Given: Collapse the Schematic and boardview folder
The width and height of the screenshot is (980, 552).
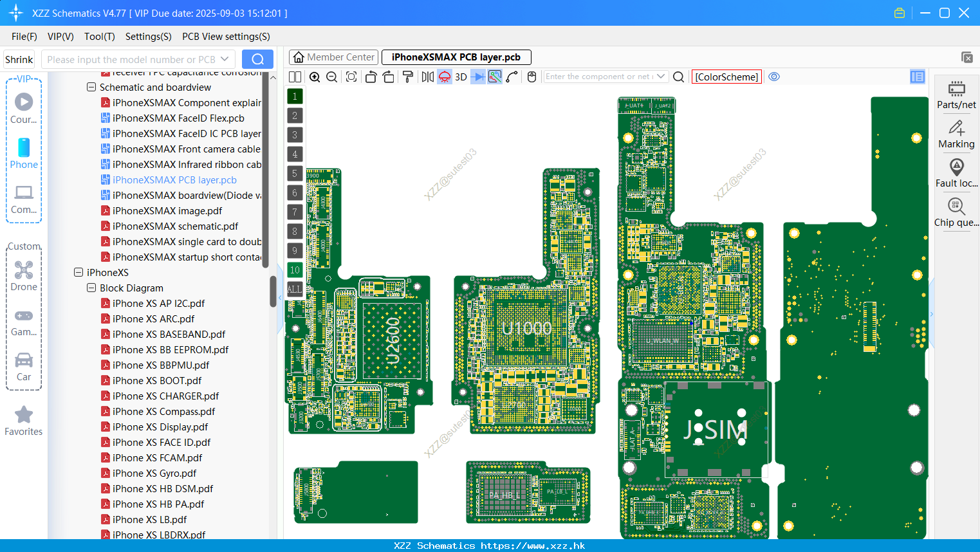Looking at the screenshot, I should click(91, 87).
